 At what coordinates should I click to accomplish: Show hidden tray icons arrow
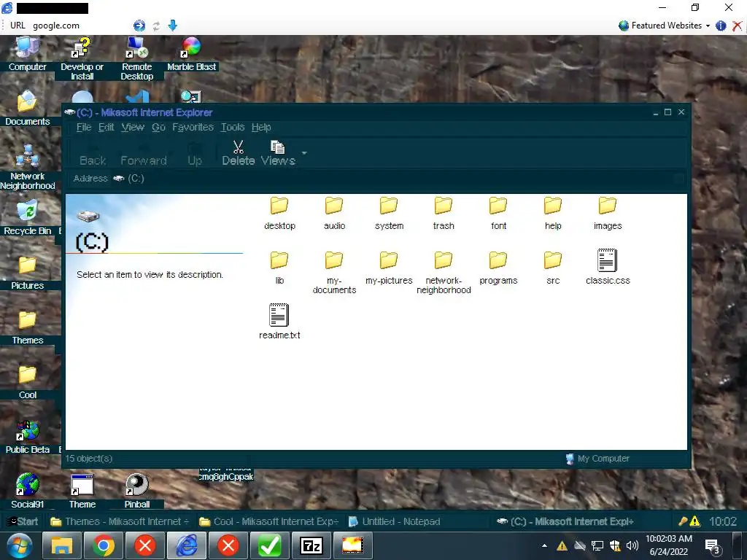[544, 545]
